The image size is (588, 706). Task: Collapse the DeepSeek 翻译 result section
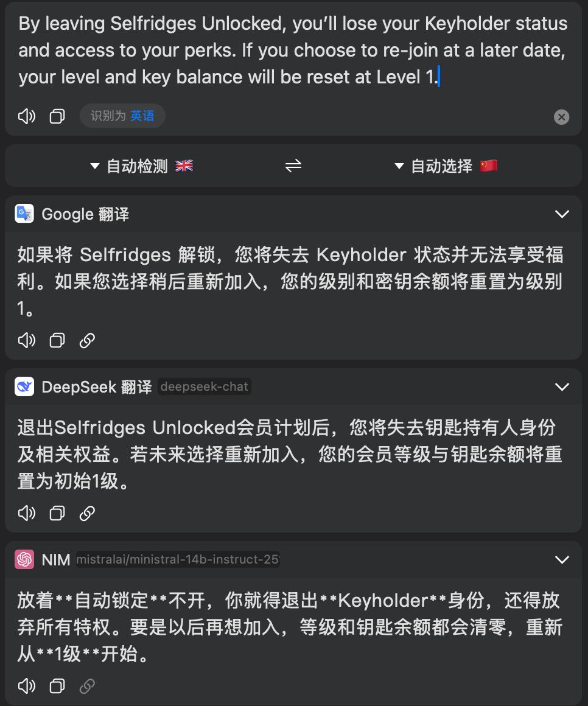tap(562, 386)
